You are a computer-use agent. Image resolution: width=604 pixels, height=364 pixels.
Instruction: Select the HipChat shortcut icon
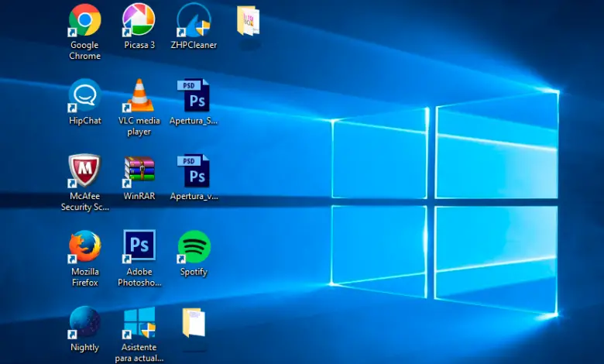coord(84,95)
